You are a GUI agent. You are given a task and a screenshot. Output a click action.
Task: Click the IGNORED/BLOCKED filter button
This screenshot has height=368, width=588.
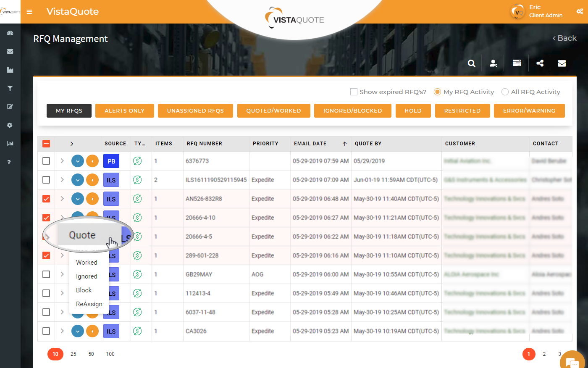[x=352, y=110]
